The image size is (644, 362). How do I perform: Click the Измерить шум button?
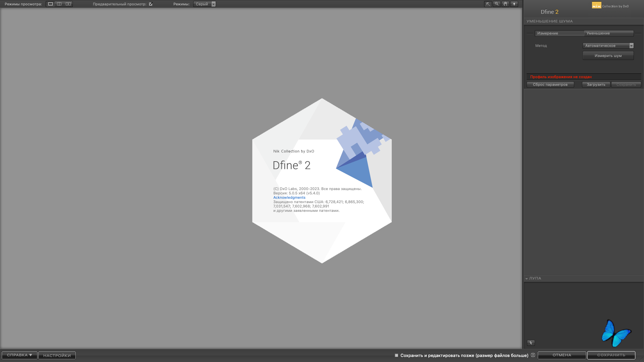click(608, 56)
